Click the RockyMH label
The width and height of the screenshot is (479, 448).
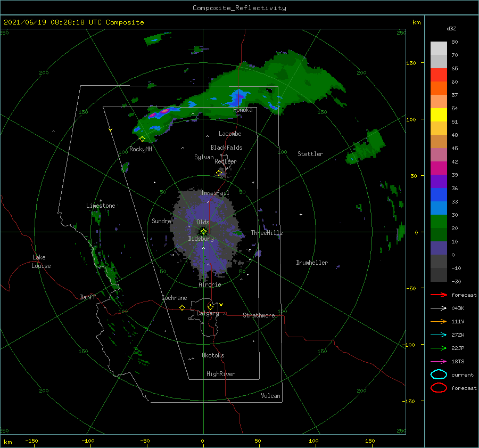[x=141, y=149]
